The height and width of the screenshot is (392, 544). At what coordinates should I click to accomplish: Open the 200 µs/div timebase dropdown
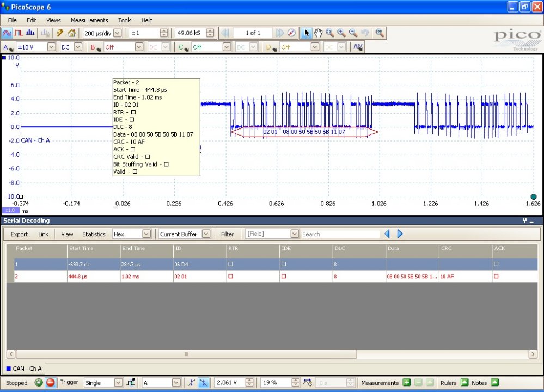point(118,33)
